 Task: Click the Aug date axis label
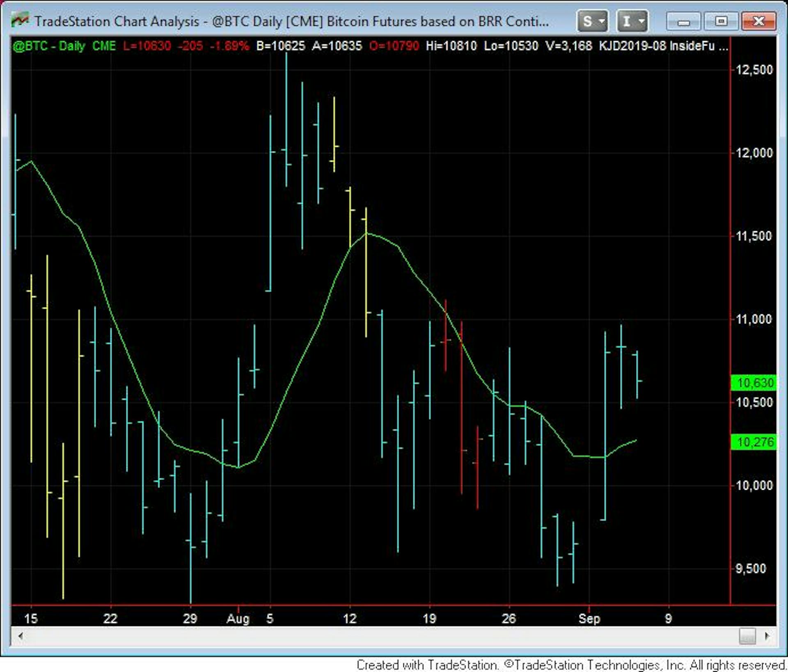[x=238, y=619]
